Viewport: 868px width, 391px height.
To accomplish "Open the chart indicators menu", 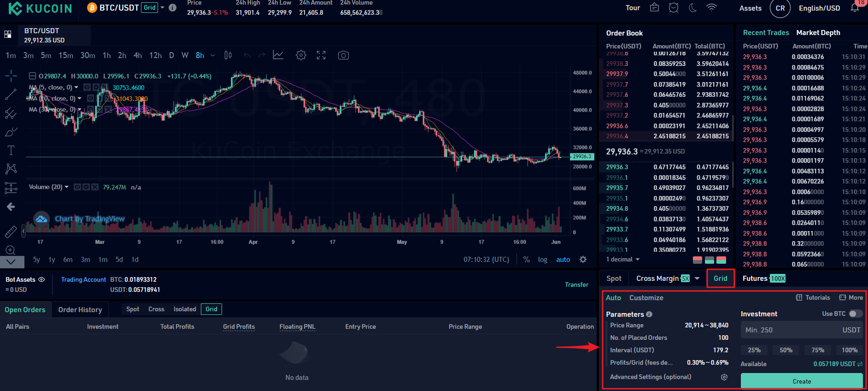I will tap(278, 55).
